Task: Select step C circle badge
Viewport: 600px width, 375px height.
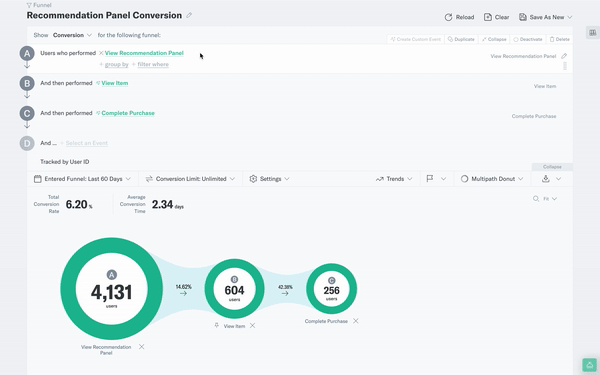Action: [27, 114]
